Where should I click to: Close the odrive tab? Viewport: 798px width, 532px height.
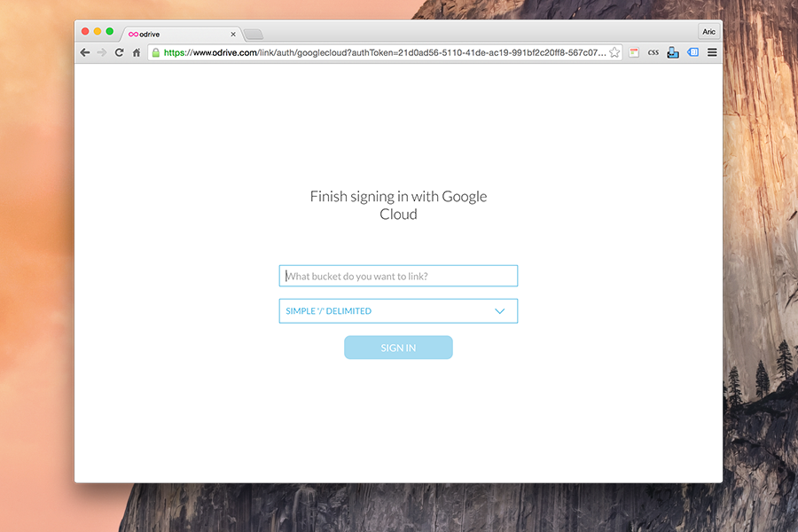tap(233, 34)
